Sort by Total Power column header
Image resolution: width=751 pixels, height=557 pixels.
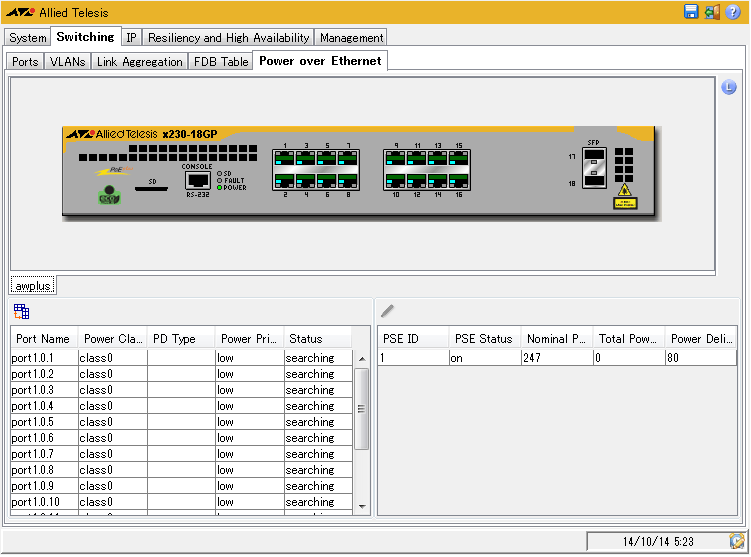coord(629,339)
